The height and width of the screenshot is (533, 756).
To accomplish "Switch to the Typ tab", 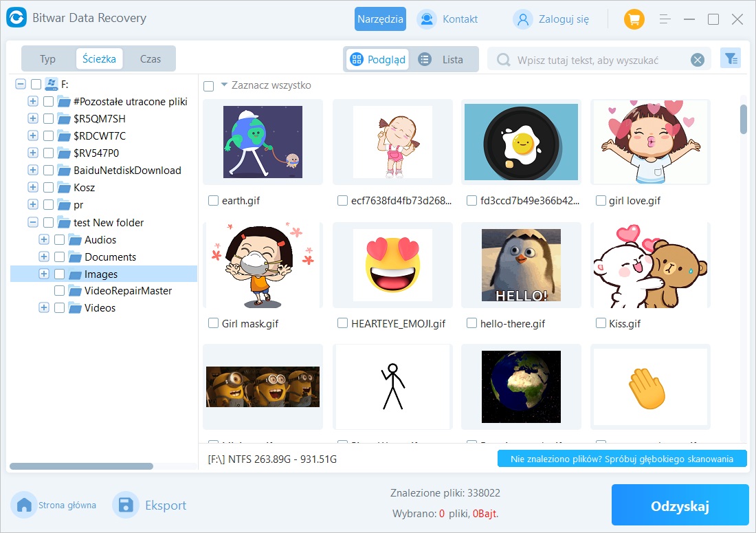I will point(47,59).
